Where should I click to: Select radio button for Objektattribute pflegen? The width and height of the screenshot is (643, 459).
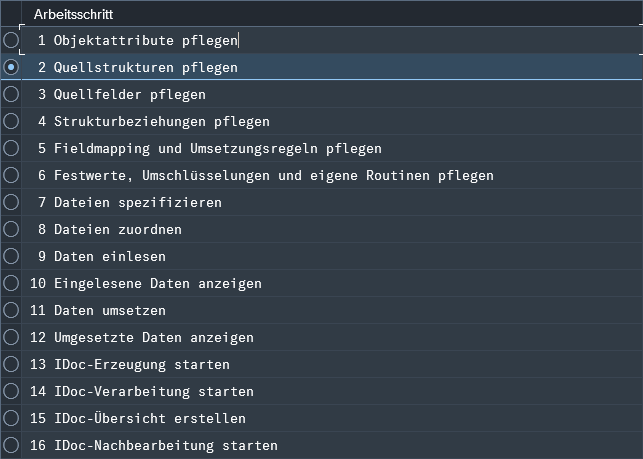pyautogui.click(x=11, y=40)
